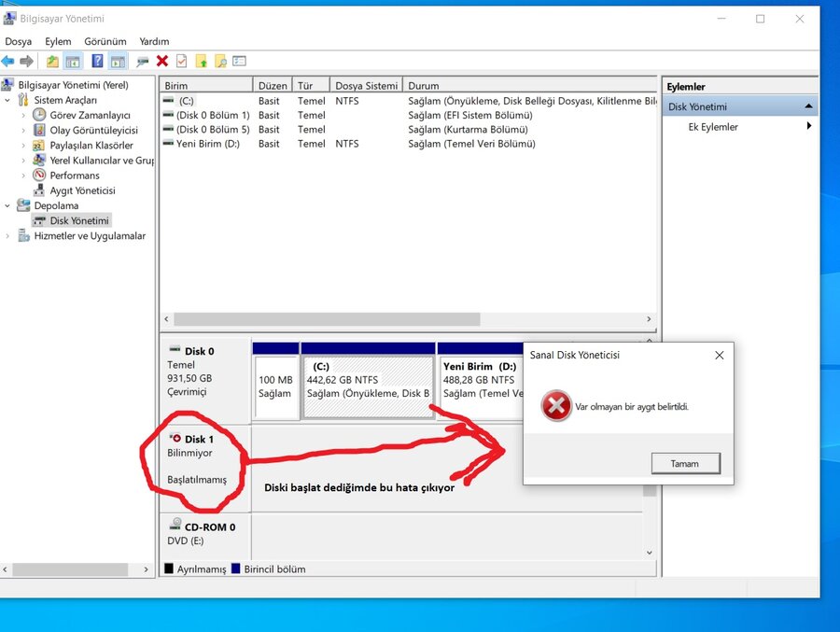
Task: Click the black Ayrılmamış legend swatch
Action: coord(169,569)
